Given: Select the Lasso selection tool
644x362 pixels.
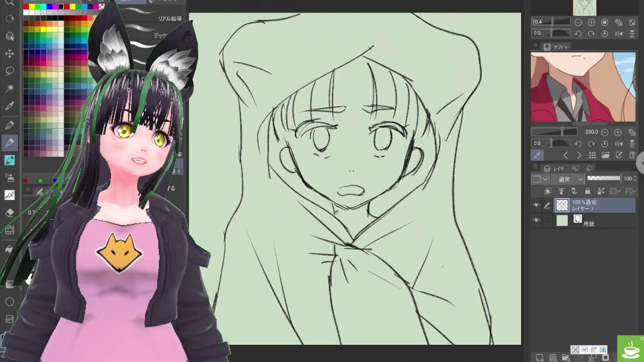Looking at the screenshot, I should (x=9, y=71).
